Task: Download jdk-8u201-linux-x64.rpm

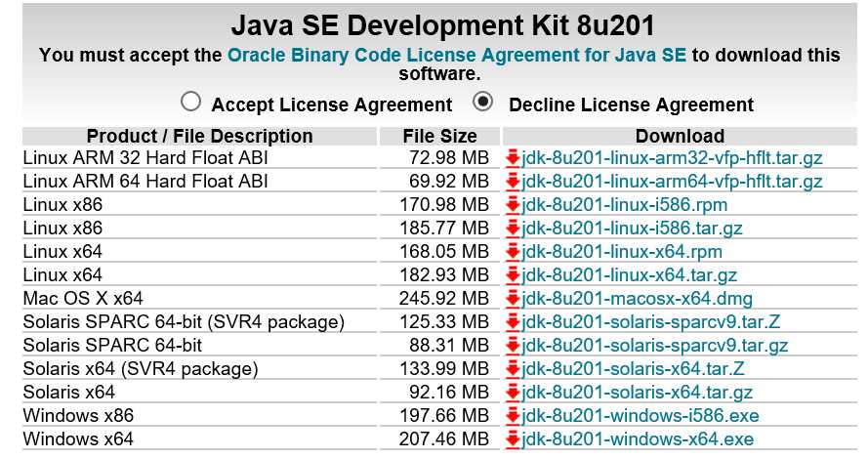Action: click(622, 252)
